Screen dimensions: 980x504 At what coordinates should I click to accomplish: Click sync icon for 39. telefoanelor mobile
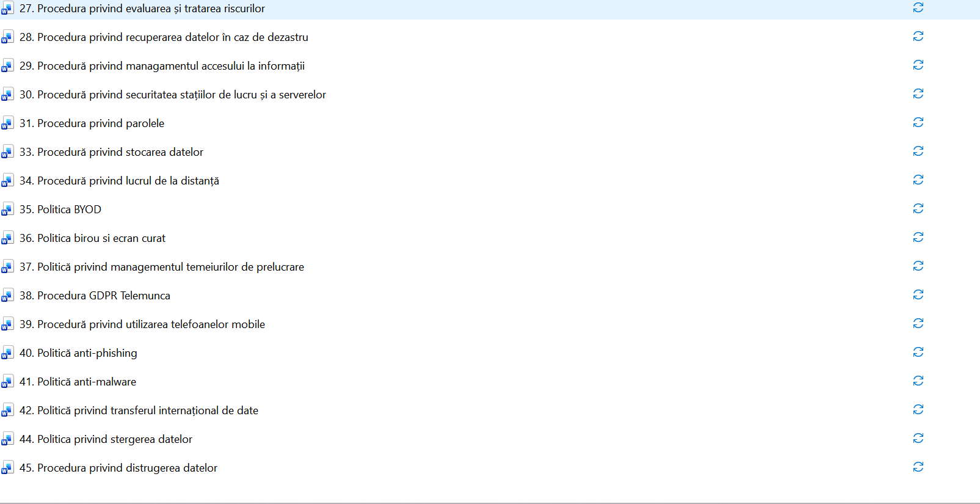coord(918,323)
